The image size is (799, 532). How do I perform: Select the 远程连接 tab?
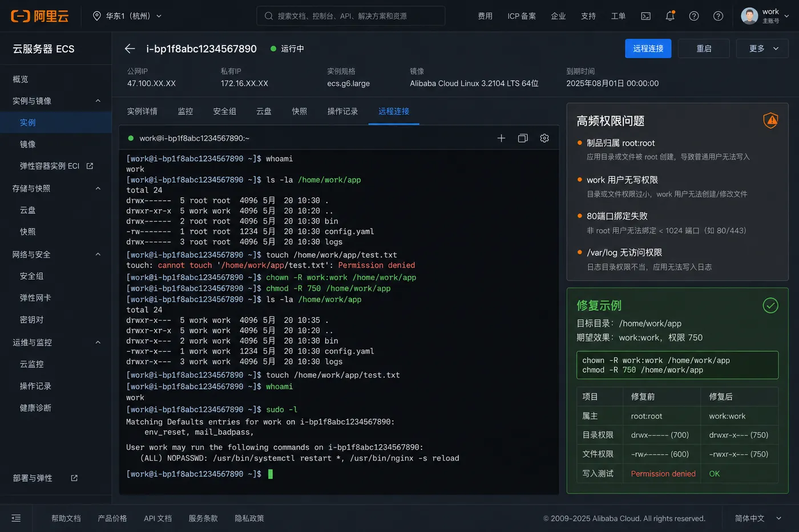[394, 111]
